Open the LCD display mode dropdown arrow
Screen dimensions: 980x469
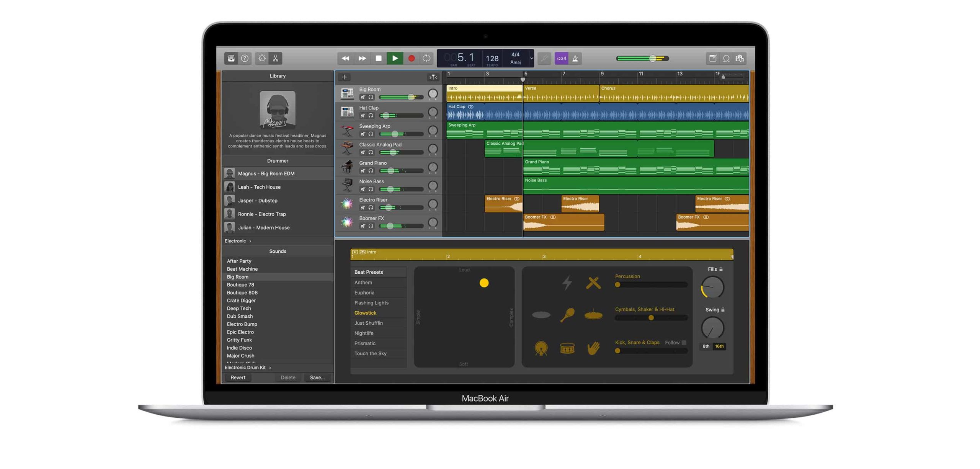pyautogui.click(x=531, y=58)
